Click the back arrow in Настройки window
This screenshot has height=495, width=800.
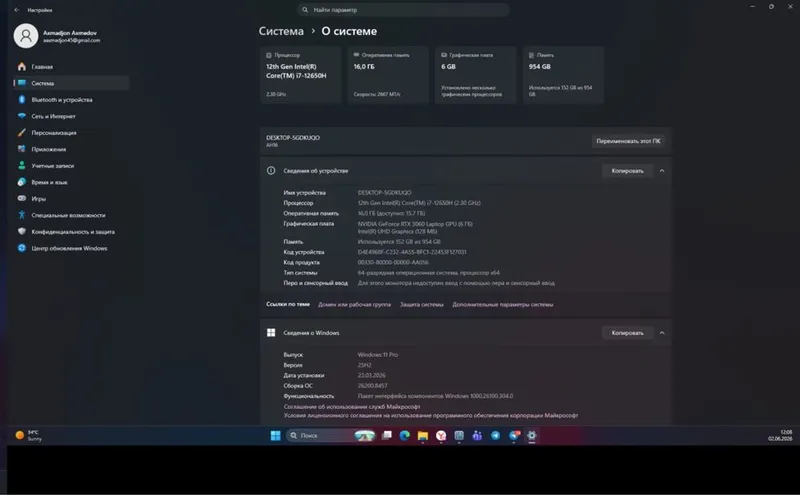click(17, 10)
